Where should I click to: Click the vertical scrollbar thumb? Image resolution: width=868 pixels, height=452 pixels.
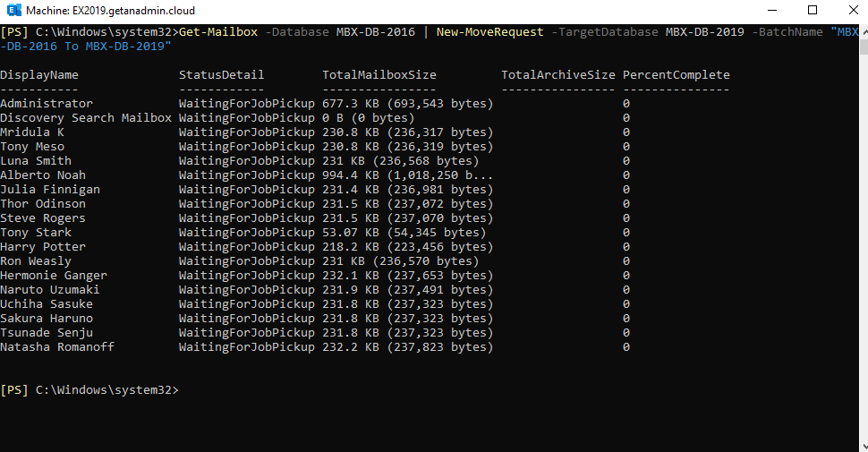pyautogui.click(x=864, y=47)
